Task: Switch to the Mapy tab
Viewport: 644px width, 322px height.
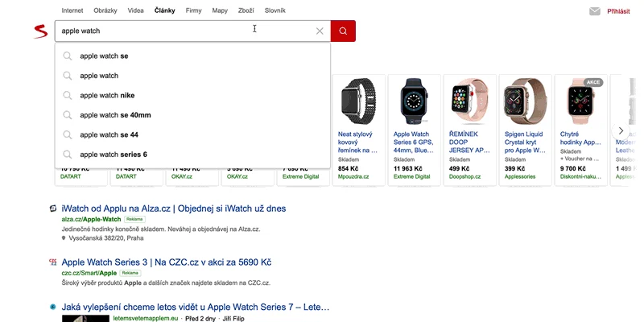Action: click(x=220, y=10)
